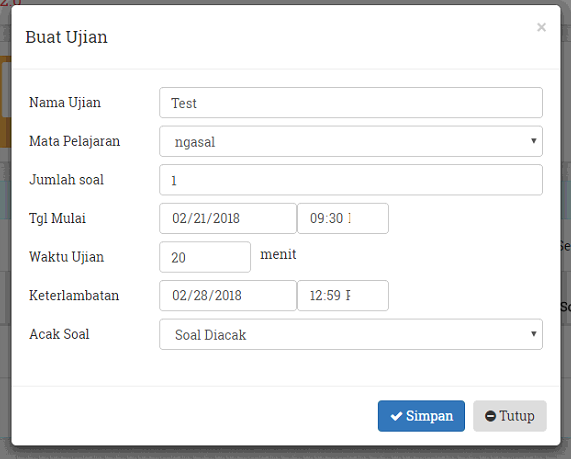Click the Jumlah soal label
Screen dimensions: 571x459
coord(66,180)
